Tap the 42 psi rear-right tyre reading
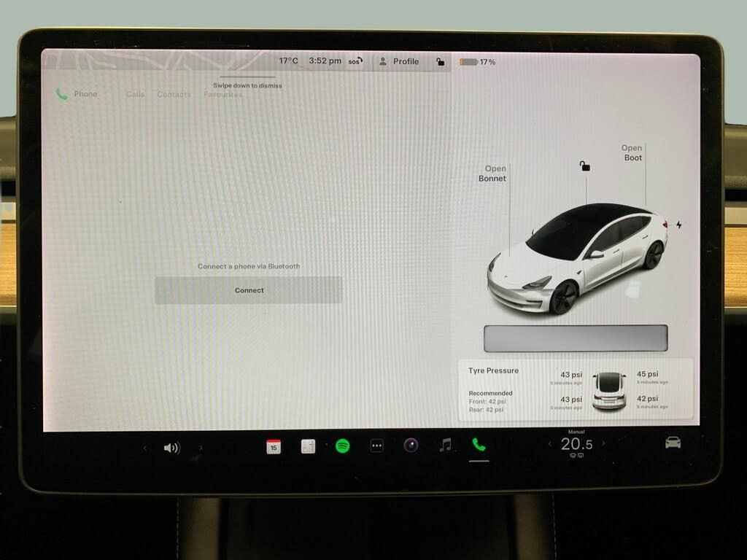Image resolution: width=747 pixels, height=560 pixels. (x=648, y=399)
